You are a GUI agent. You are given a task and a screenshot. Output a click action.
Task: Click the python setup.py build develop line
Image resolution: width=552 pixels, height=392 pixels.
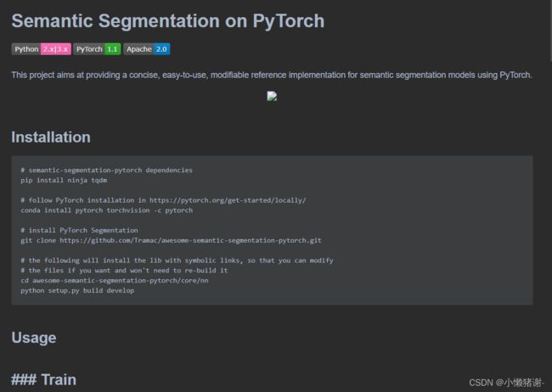click(x=77, y=290)
